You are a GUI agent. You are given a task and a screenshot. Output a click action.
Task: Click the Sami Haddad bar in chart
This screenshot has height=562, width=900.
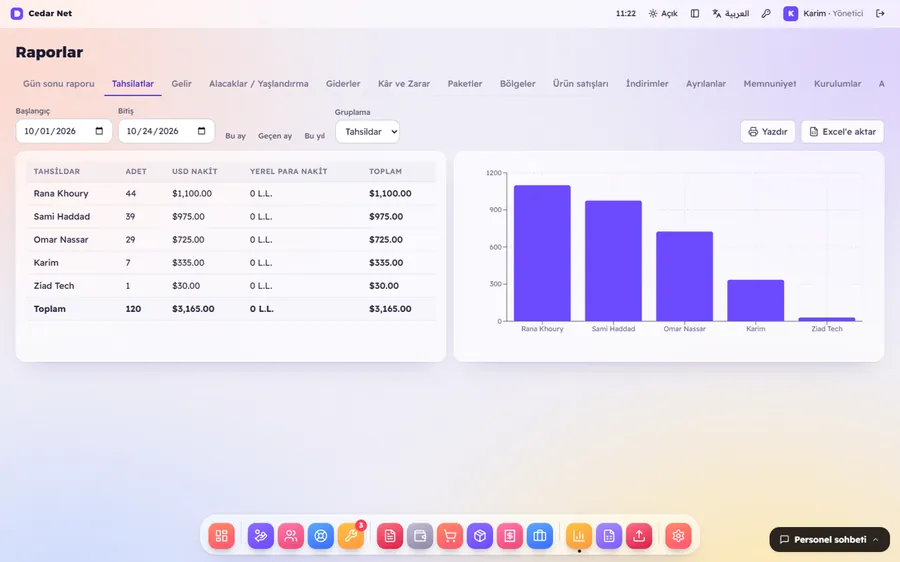(x=614, y=261)
